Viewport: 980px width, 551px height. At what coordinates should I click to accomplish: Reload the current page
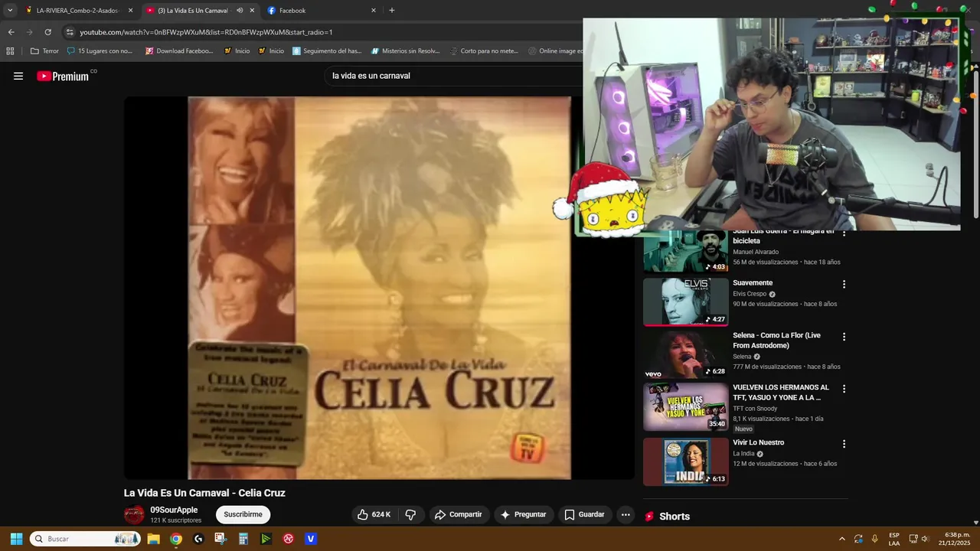click(x=47, y=32)
